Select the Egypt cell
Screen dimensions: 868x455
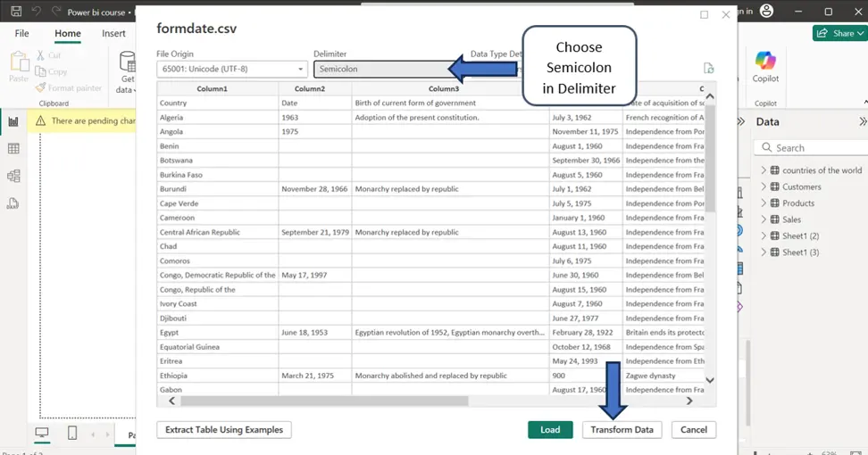218,332
